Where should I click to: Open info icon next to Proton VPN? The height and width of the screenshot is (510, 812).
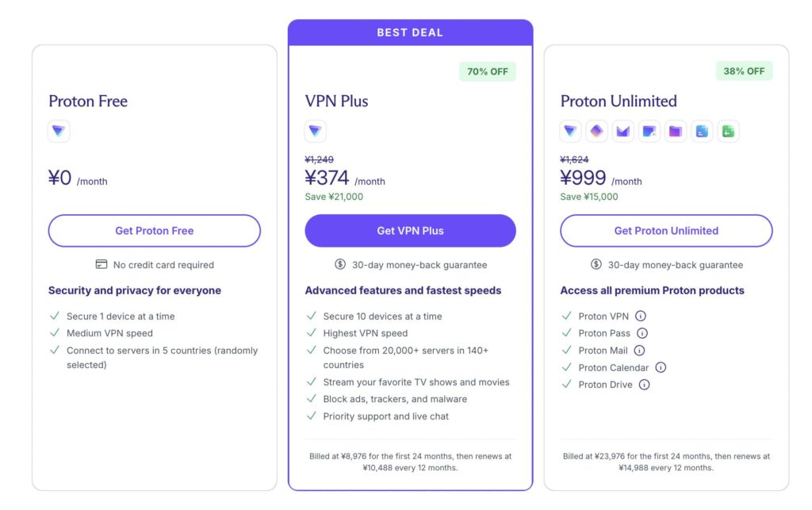[x=641, y=316]
